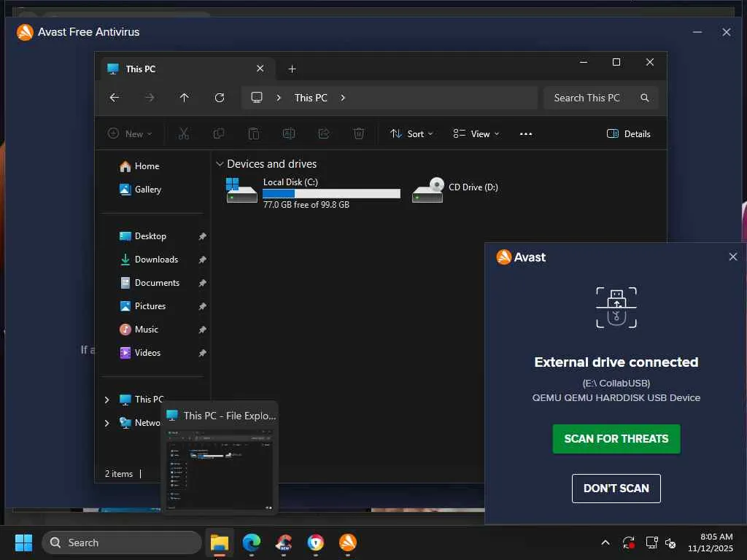The width and height of the screenshot is (747, 560).
Task: Expand the This PC tree node
Action: (107, 400)
